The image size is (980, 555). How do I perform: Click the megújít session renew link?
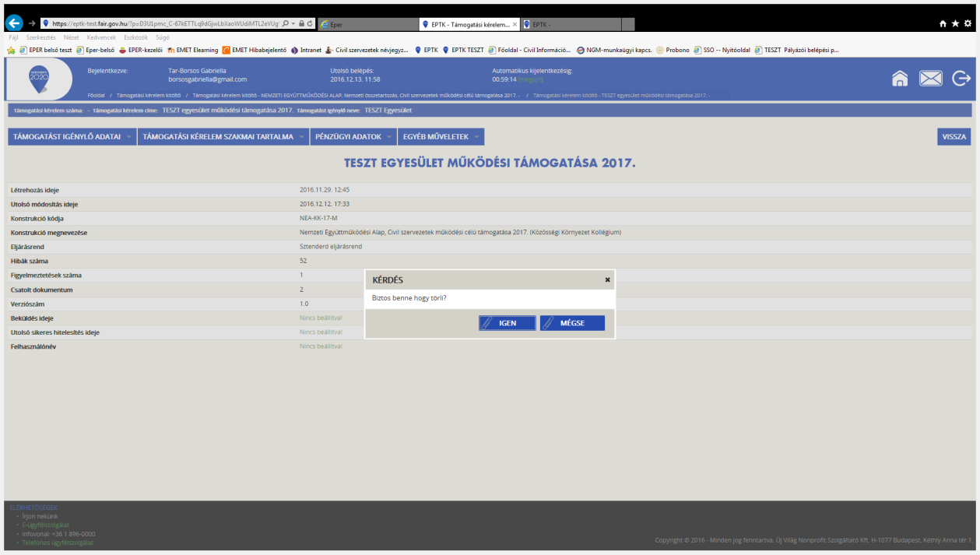(x=531, y=79)
